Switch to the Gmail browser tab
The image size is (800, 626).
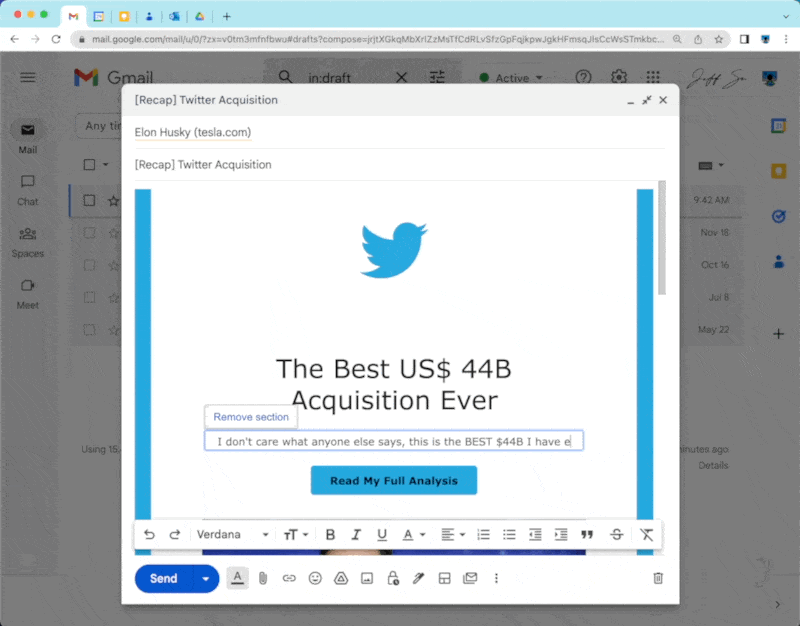point(73,16)
